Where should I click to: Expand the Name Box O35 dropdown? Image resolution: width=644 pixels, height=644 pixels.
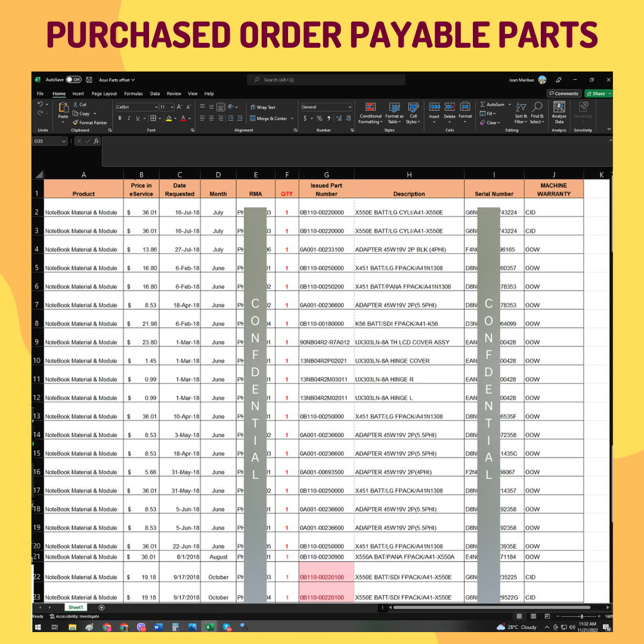pos(64,141)
